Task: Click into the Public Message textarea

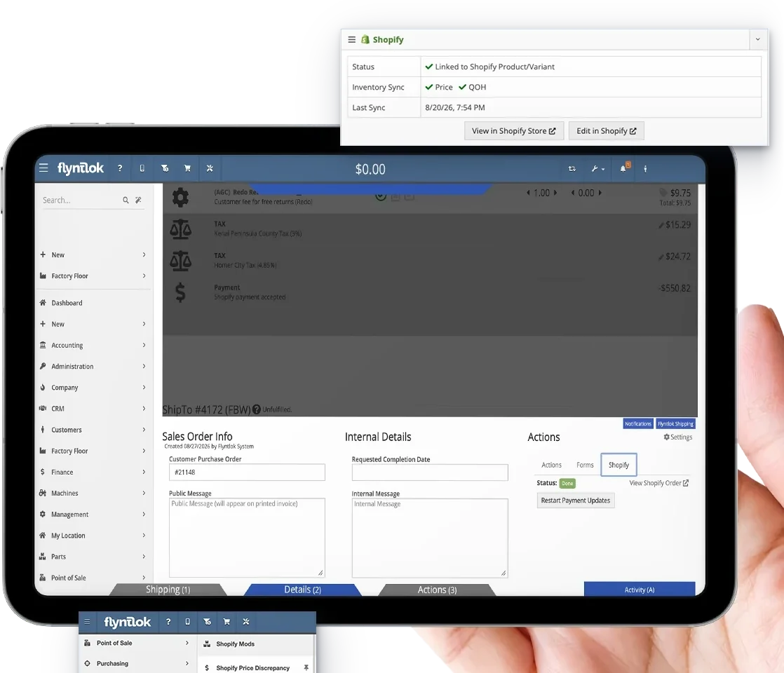Action: (247, 538)
